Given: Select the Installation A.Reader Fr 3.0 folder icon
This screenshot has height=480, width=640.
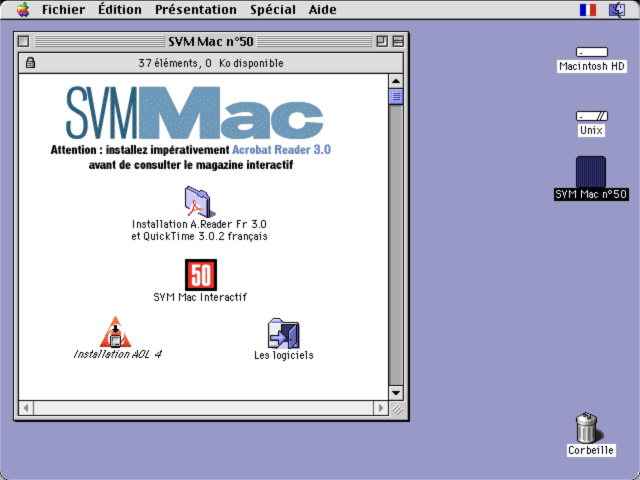Looking at the screenshot, I should pyautogui.click(x=198, y=202).
